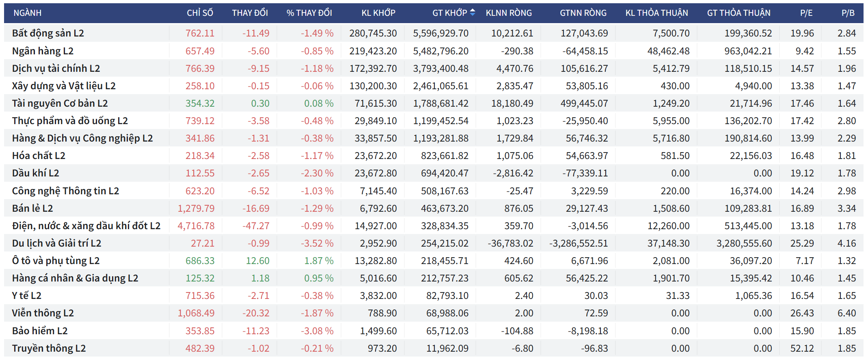
Task: Sort by CHỈ SỐ column header
Action: click(x=200, y=13)
